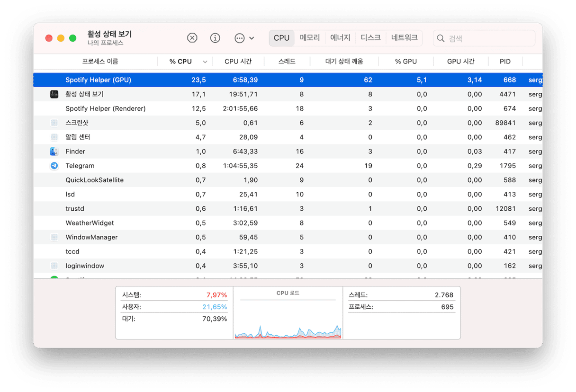The image size is (576, 392).
Task: Sort by the CPU 시간 column header
Action: coord(238,62)
